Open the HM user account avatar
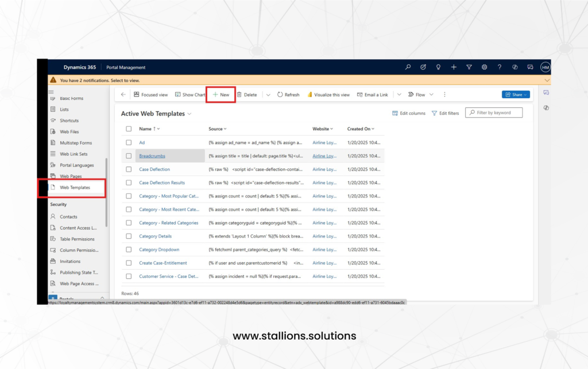Image resolution: width=588 pixels, height=369 pixels. click(546, 68)
